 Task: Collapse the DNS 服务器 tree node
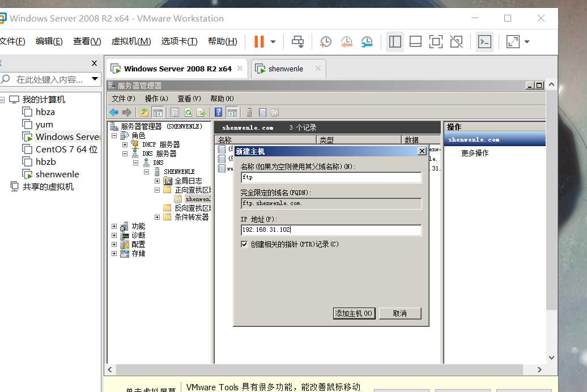(x=125, y=154)
